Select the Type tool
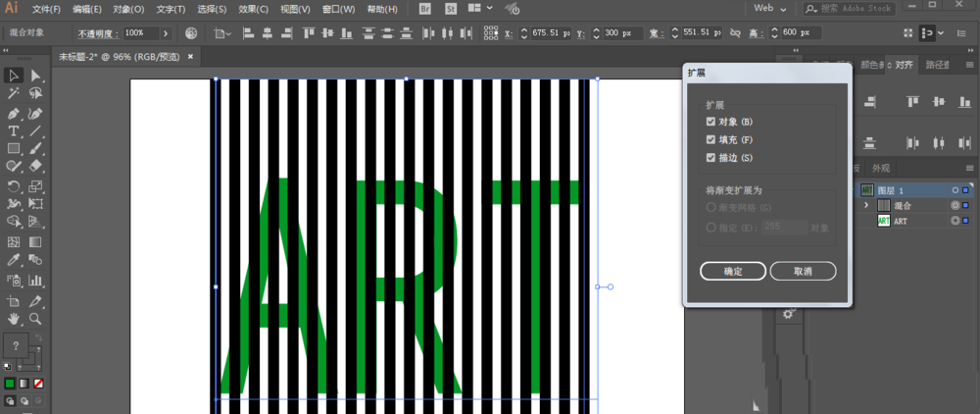Screen dimensions: 980x414 pyautogui.click(x=14, y=131)
